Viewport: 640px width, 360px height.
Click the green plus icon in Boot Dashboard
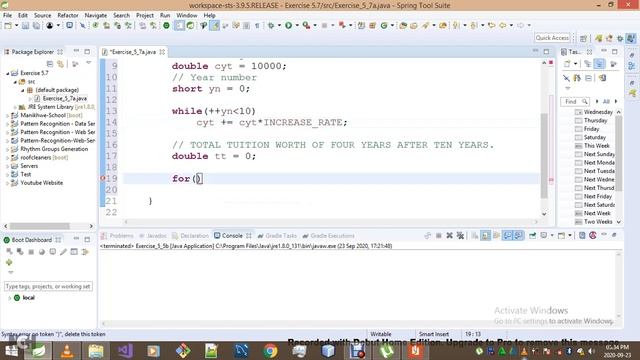[9, 262]
